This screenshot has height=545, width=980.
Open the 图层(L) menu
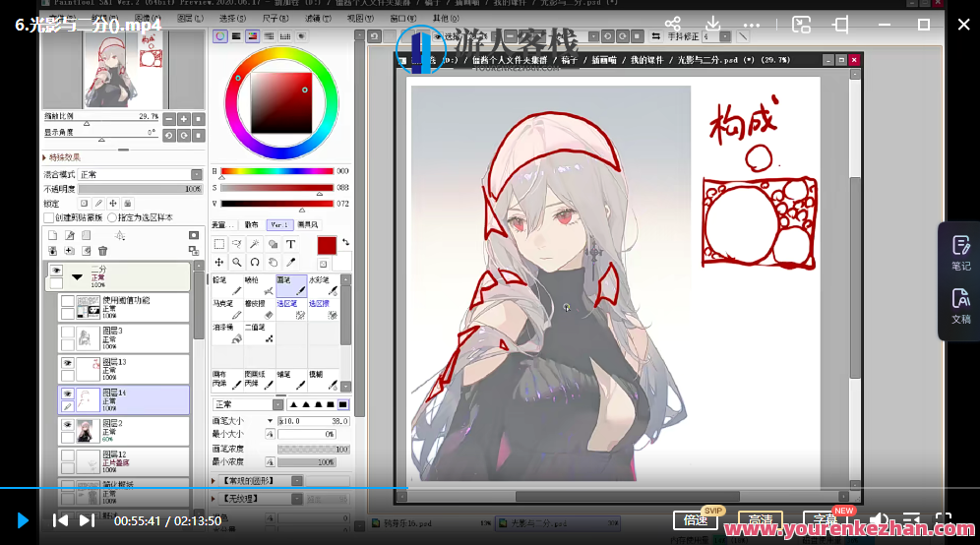click(x=190, y=18)
